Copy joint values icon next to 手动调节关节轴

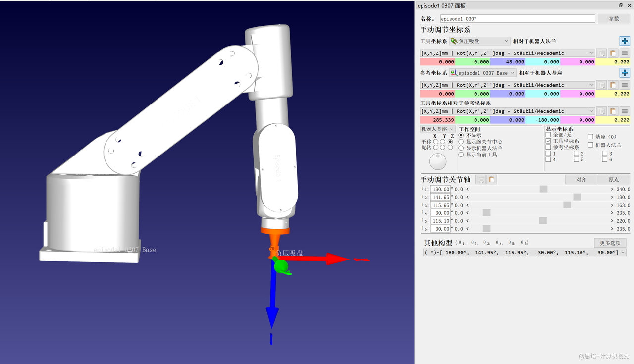tap(480, 180)
